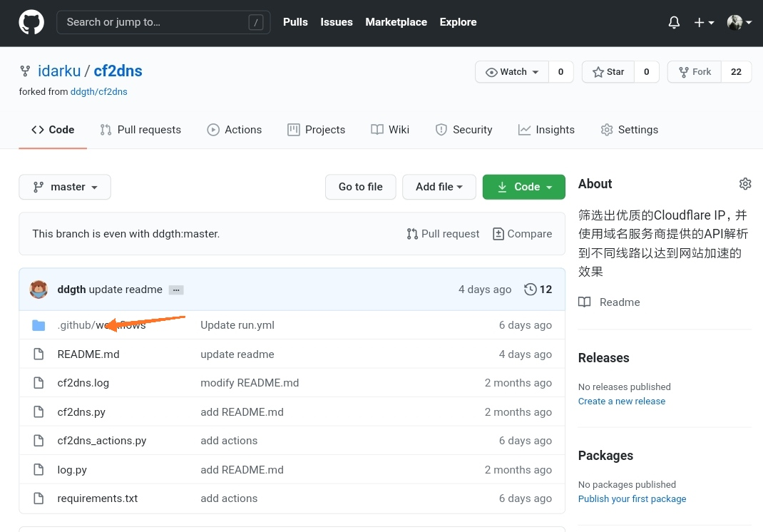The image size is (763, 532).
Task: Click the commit history clock icon
Action: (530, 290)
